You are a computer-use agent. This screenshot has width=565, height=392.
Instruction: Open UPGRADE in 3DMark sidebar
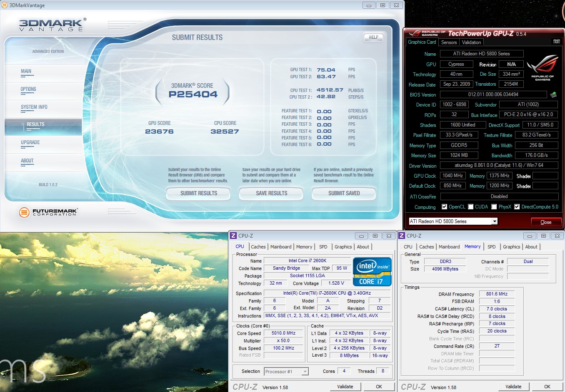point(30,142)
